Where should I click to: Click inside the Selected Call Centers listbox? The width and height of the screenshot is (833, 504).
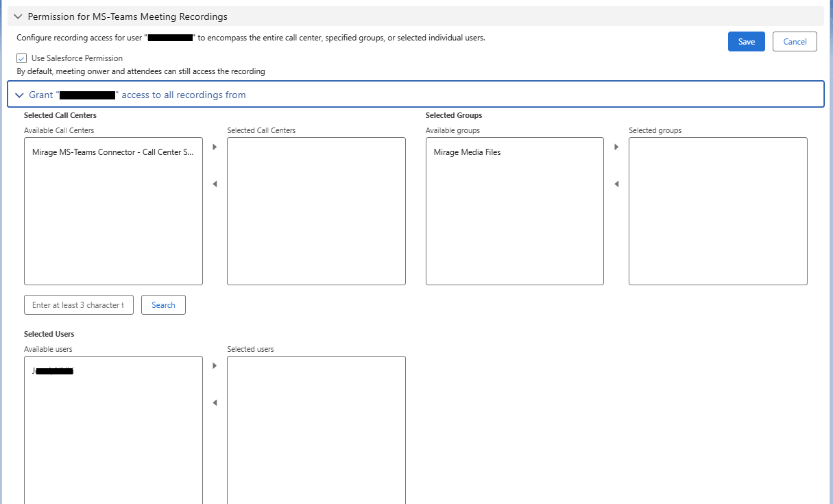click(x=316, y=211)
